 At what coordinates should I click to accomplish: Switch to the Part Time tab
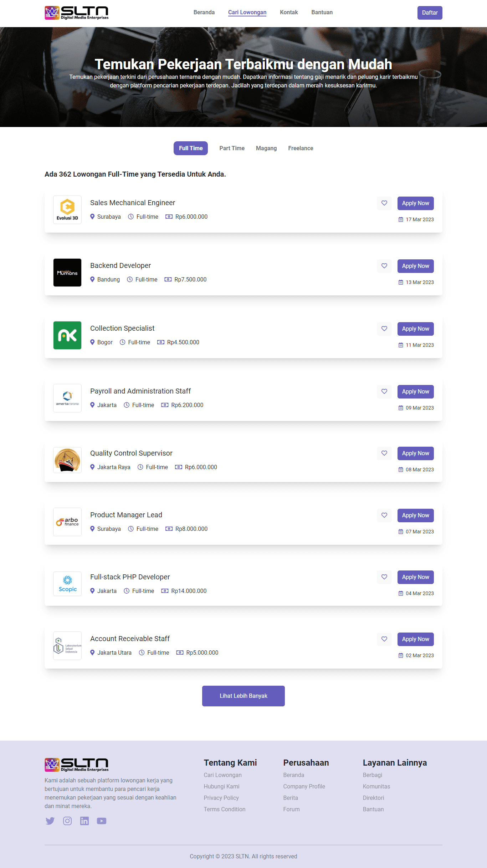232,148
